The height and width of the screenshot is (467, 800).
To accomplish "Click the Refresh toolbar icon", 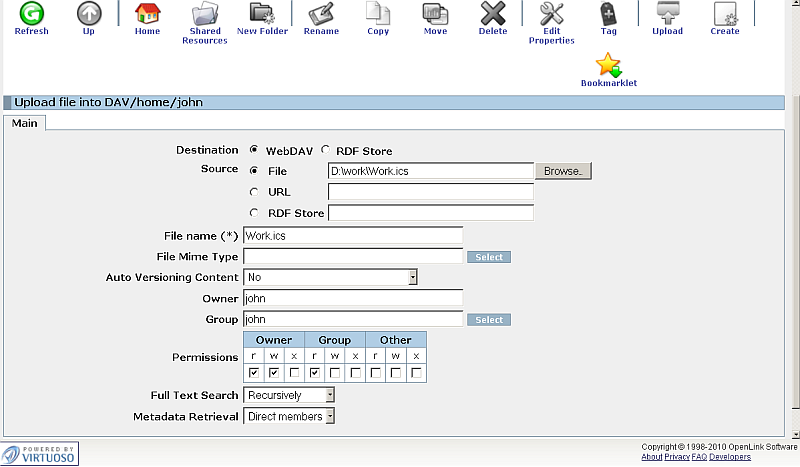I will (31, 15).
